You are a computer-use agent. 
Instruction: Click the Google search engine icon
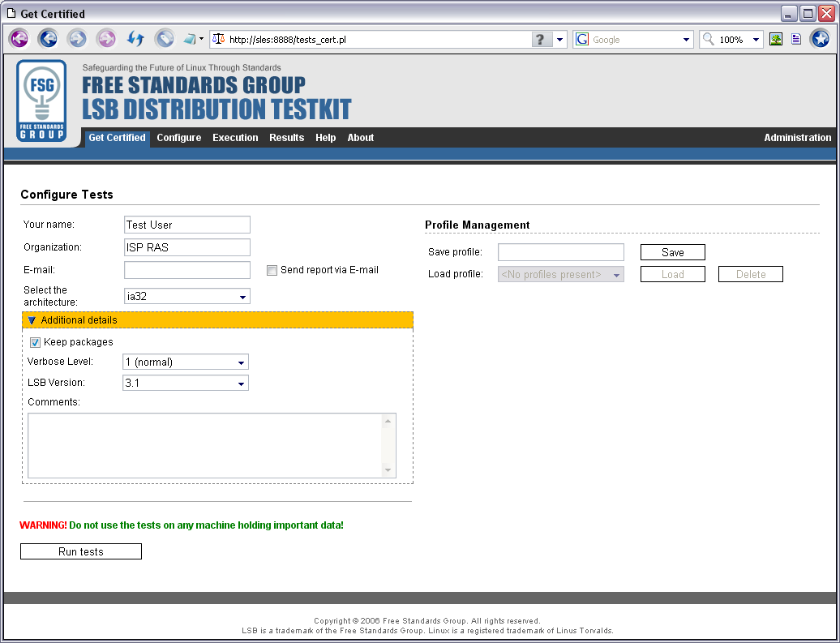(x=582, y=39)
